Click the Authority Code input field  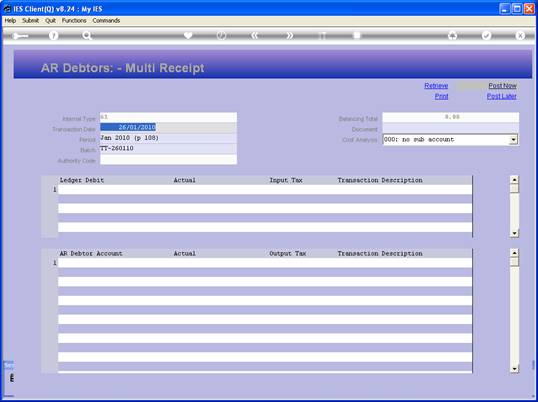[x=168, y=160]
